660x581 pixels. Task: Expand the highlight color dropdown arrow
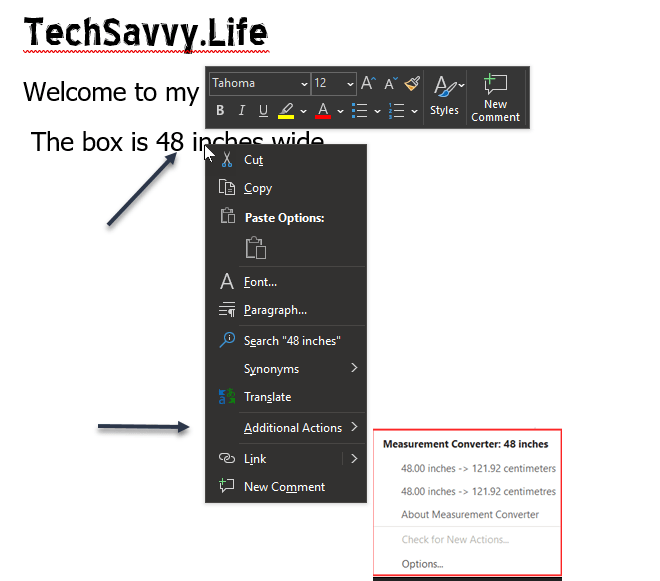pos(303,111)
